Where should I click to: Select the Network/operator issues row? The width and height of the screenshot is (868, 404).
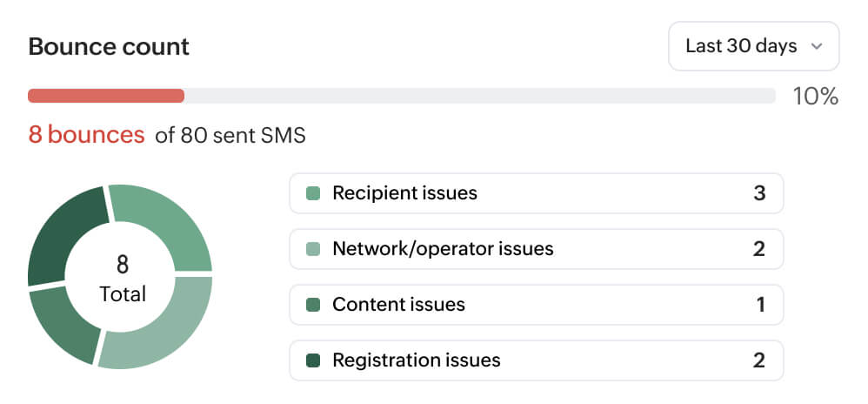[537, 249]
